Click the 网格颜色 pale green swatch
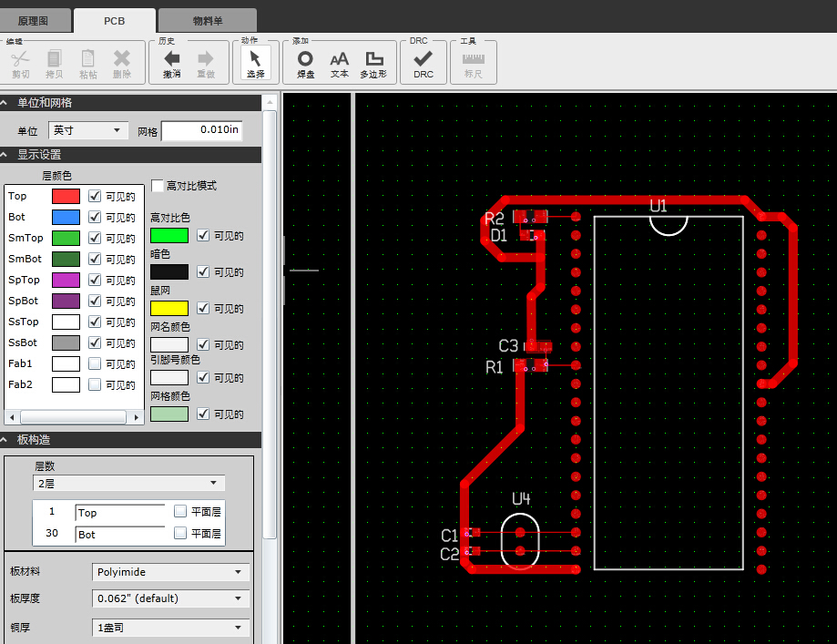Viewport: 837px width, 644px height. (x=169, y=414)
